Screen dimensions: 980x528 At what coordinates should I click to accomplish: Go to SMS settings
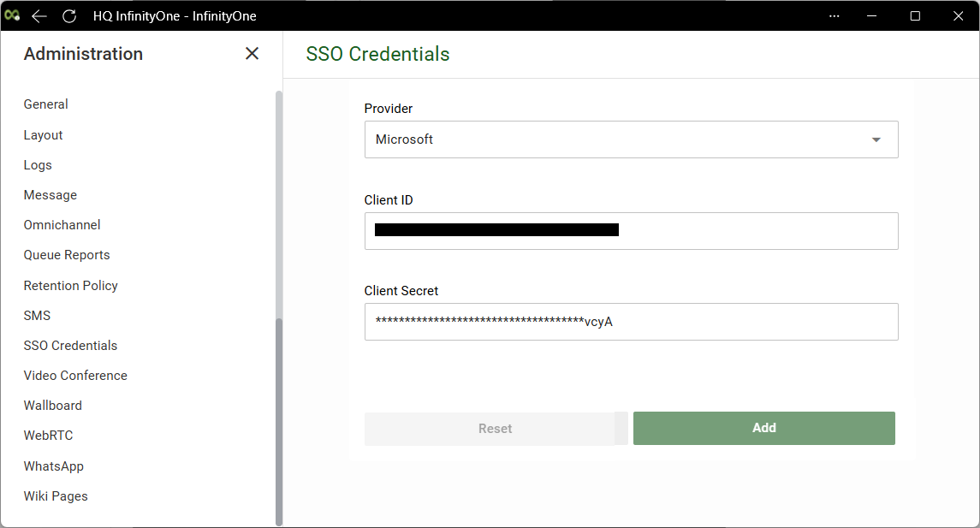click(x=37, y=316)
